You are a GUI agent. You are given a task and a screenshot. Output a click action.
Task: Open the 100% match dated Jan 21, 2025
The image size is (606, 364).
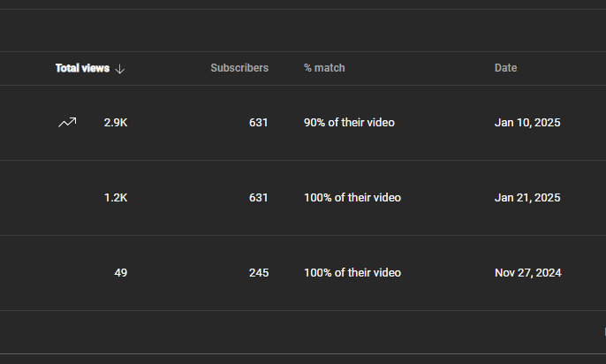pos(352,197)
